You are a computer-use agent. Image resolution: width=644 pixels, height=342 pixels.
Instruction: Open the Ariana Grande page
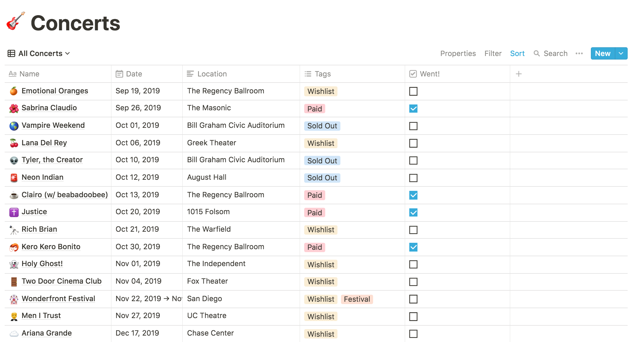tap(47, 333)
